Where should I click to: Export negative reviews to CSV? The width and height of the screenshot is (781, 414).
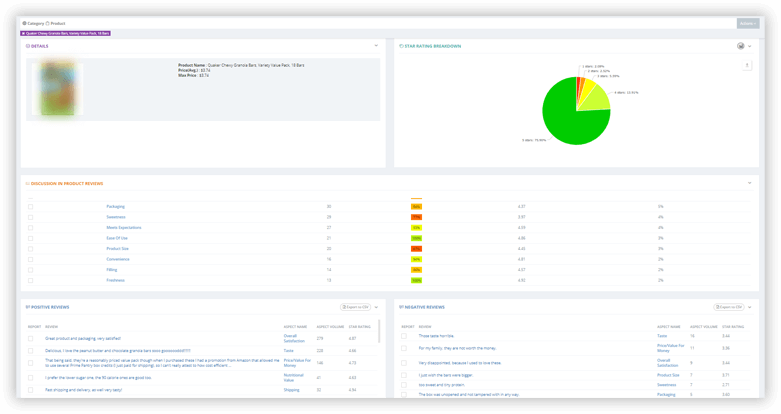coord(729,307)
